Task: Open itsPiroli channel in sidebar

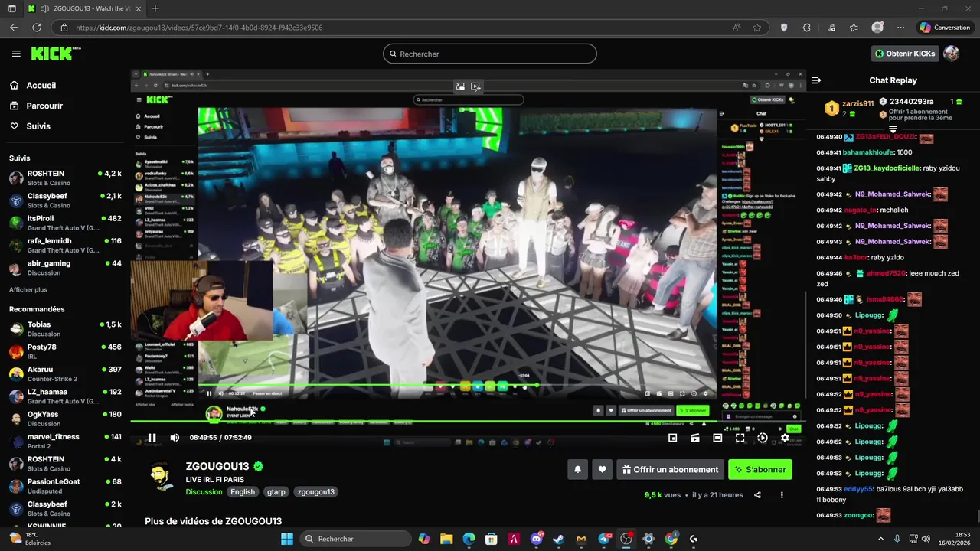Action: [65, 223]
